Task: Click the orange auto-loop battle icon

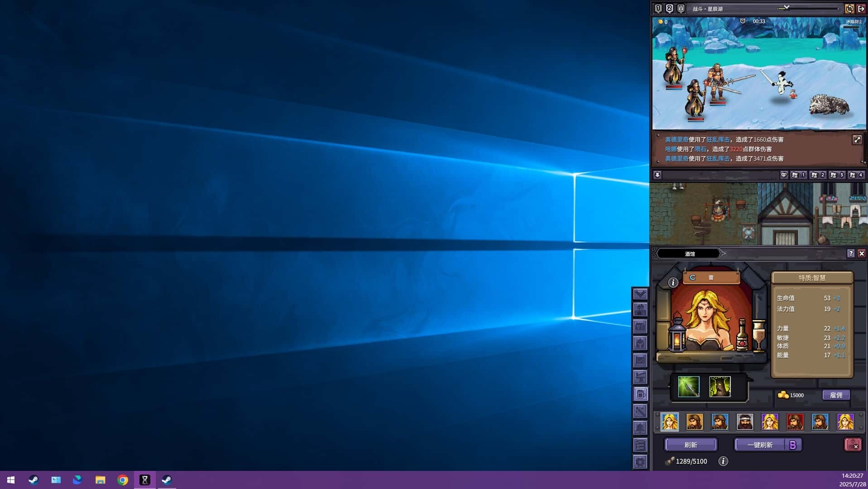Action: [849, 9]
